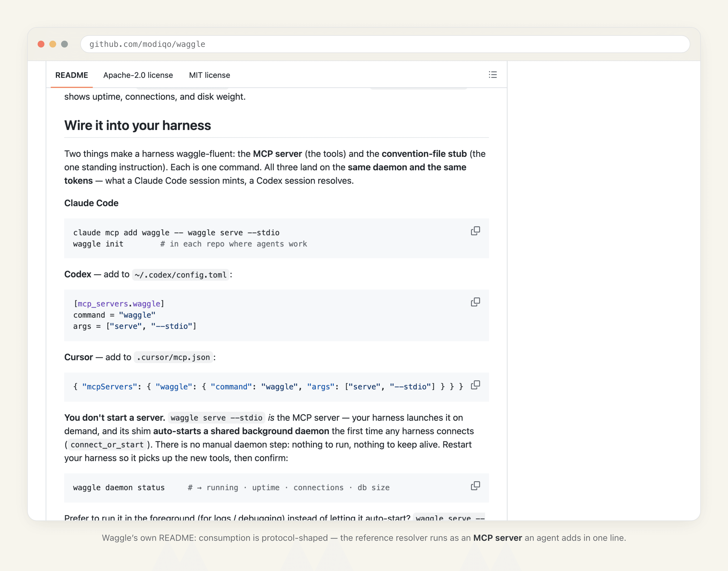728x571 pixels.
Task: Click the bold 'MCP server' in first paragraph
Action: coord(277,154)
